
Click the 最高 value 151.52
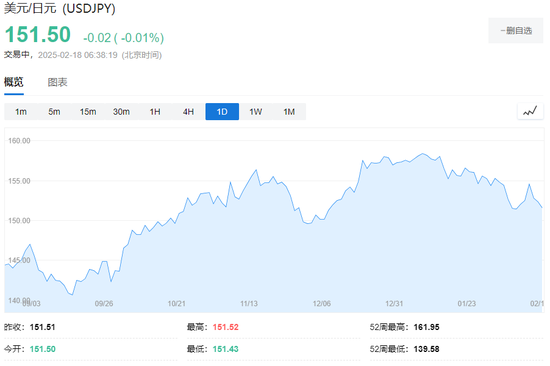coord(226,327)
